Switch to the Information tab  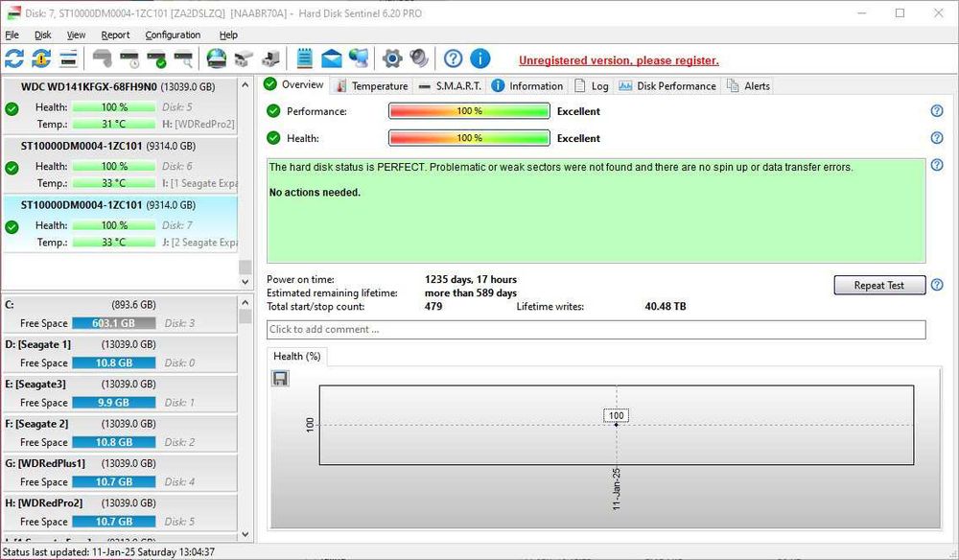(x=527, y=86)
